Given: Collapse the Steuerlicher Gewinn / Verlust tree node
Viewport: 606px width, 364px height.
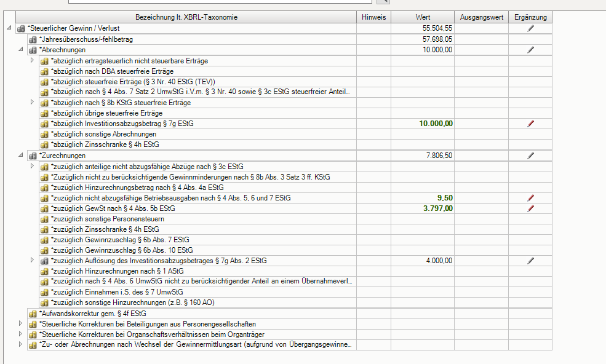Looking at the screenshot, I should tap(9, 28).
